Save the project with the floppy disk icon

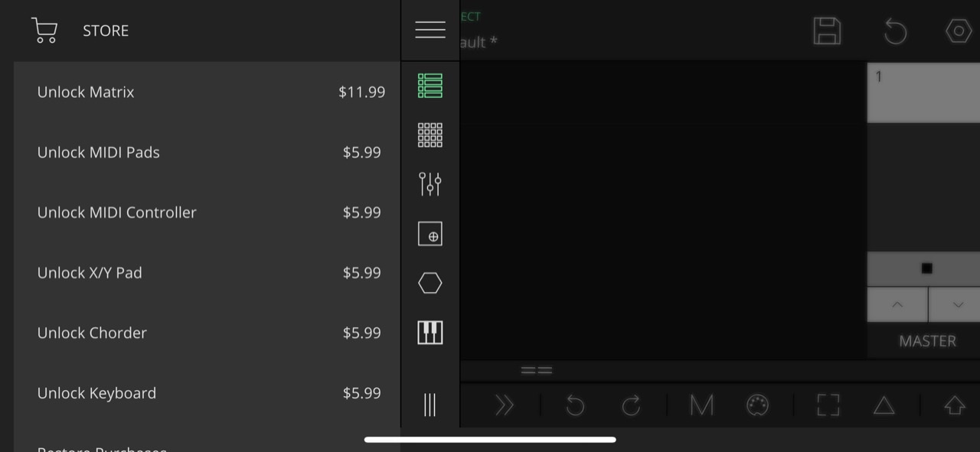pos(827,31)
